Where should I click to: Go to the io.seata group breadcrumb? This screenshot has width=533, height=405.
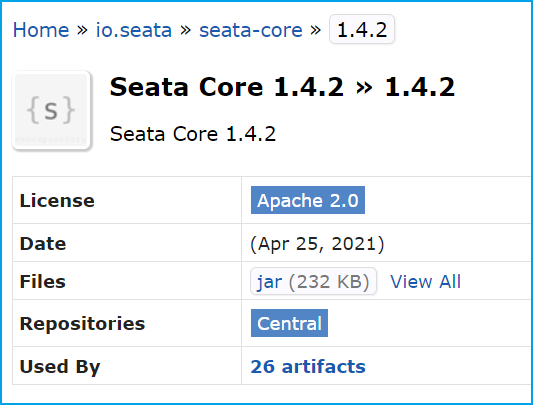134,30
